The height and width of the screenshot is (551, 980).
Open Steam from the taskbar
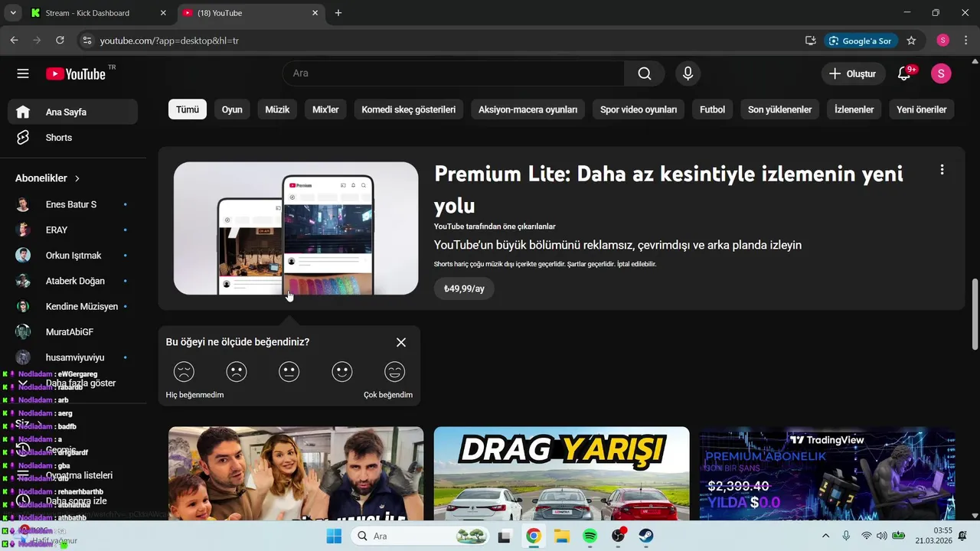tap(646, 536)
